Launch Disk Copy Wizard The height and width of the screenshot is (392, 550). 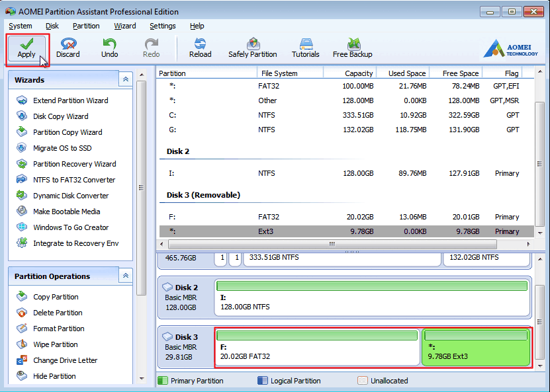(x=52, y=116)
